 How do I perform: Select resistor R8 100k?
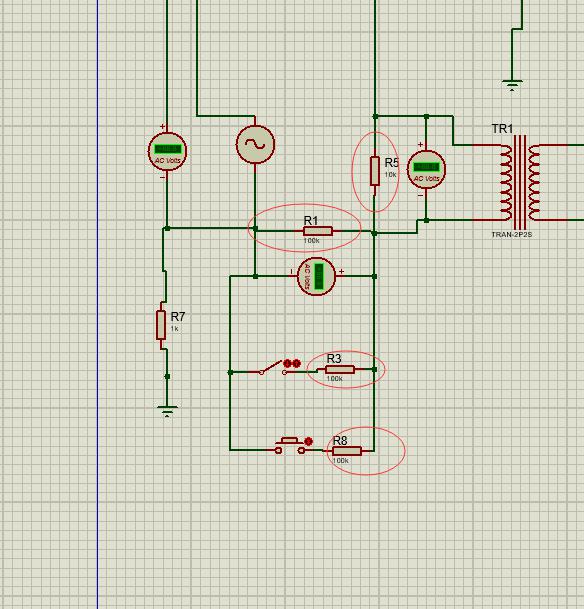pos(347,451)
